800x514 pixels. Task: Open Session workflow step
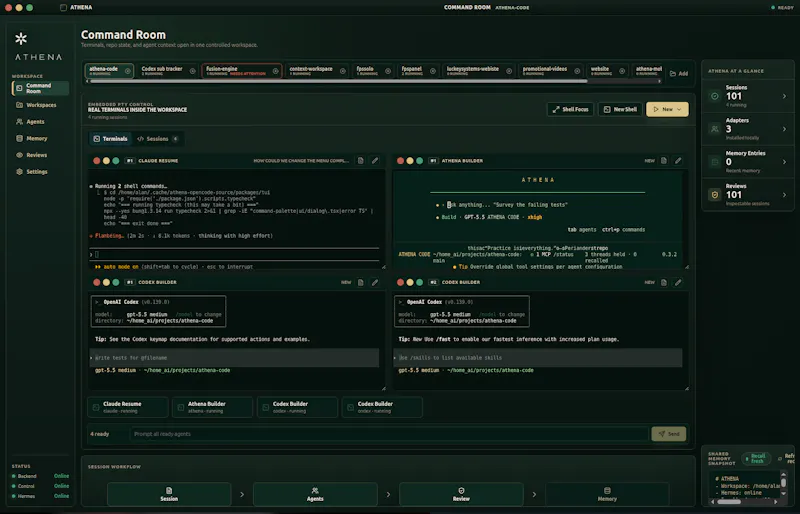coord(169,494)
